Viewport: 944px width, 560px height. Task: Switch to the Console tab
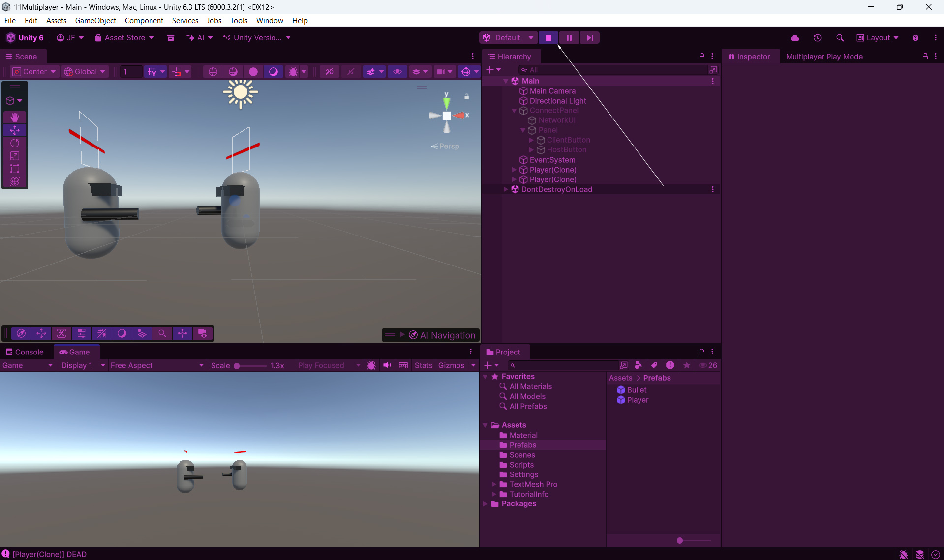[x=25, y=352]
